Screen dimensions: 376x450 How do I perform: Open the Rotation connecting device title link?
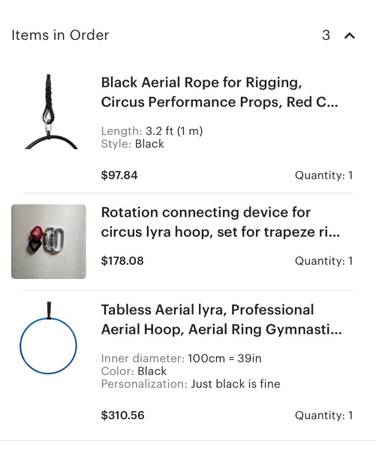coord(220,222)
